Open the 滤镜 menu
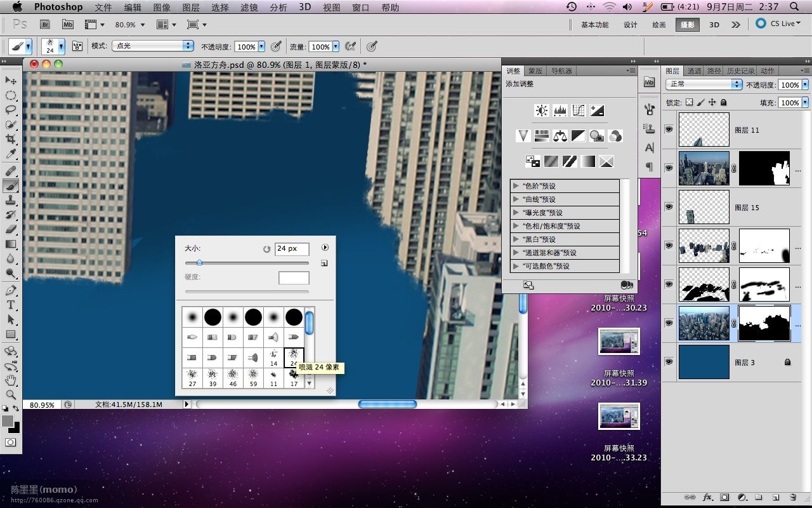812x508 pixels. (249, 7)
